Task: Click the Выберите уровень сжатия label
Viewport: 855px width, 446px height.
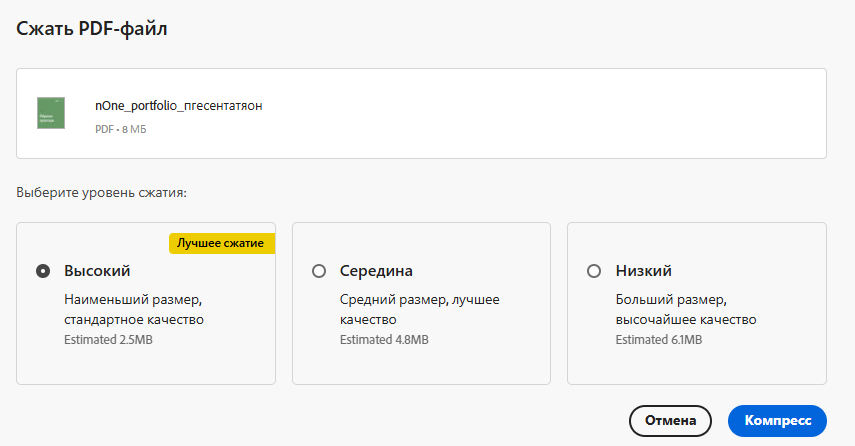Action: coord(102,191)
